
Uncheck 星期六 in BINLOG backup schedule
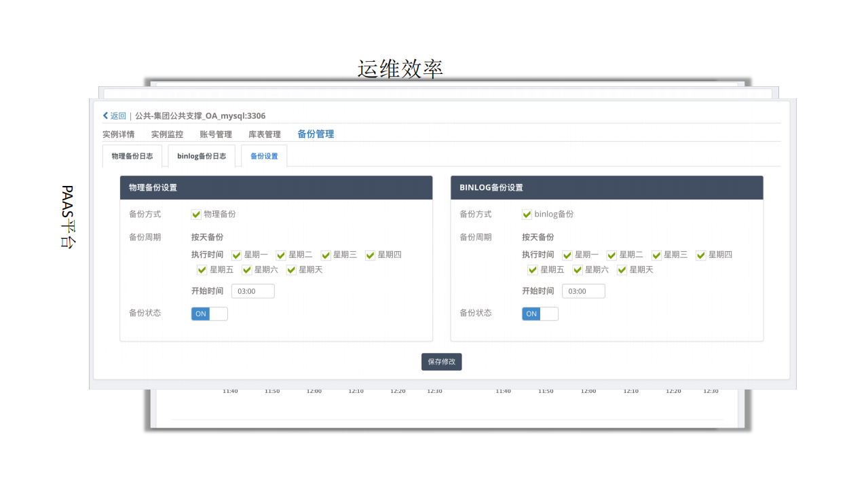click(x=577, y=269)
